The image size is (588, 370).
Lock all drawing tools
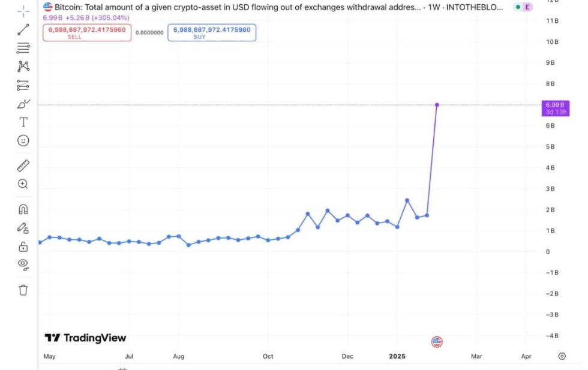click(x=23, y=246)
